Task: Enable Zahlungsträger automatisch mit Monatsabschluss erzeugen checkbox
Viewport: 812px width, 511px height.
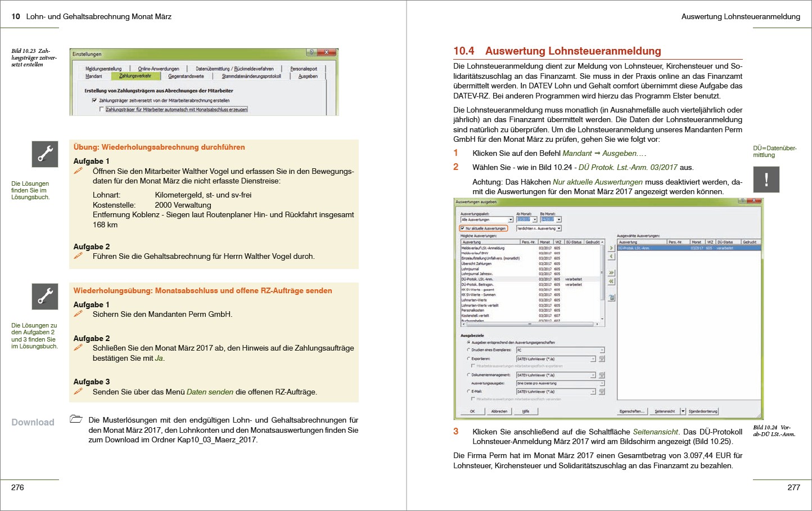Action: click(x=102, y=110)
